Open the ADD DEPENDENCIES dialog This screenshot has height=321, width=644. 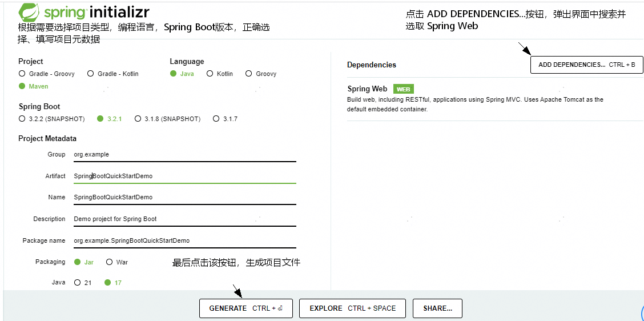[586, 65]
